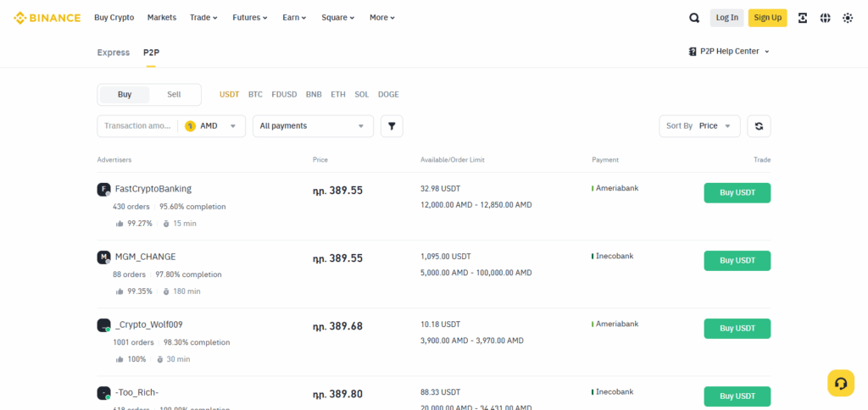Viewport: 868px width, 410px height.
Task: Buy USDT from -Too_Rich-
Action: click(x=737, y=396)
